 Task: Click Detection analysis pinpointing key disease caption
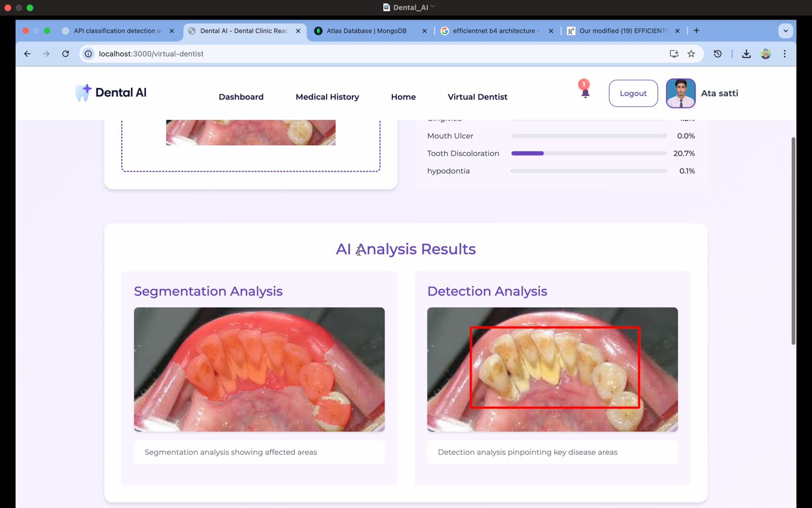click(x=528, y=452)
